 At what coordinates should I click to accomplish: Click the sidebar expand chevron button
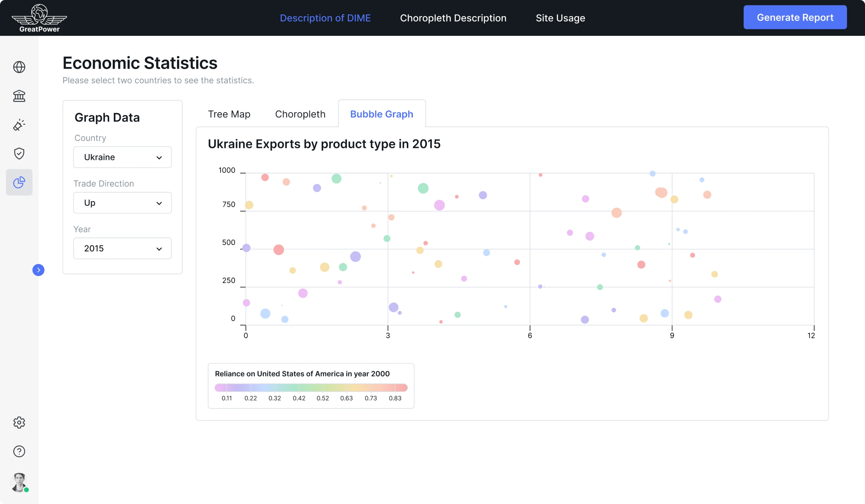click(39, 270)
